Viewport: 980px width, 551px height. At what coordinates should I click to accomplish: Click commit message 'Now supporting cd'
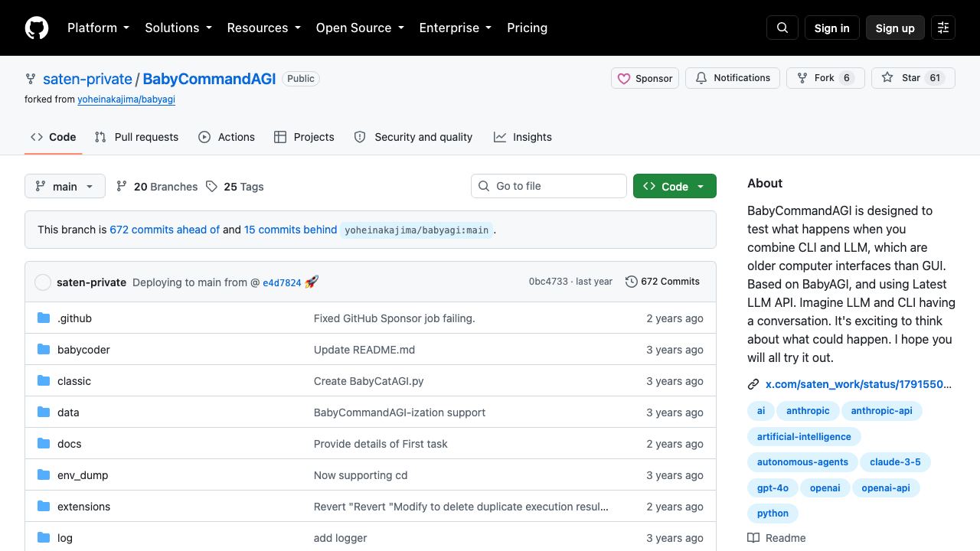point(361,475)
